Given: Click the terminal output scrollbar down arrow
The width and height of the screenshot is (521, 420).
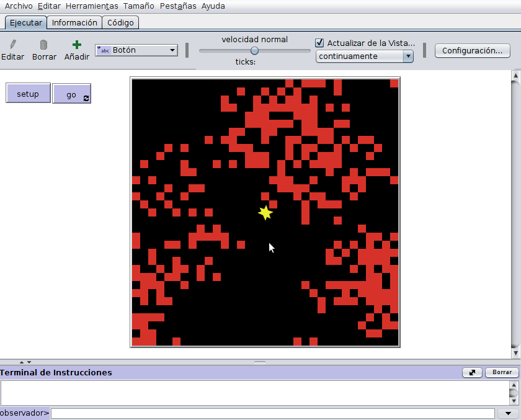Looking at the screenshot, I should pyautogui.click(x=514, y=401).
